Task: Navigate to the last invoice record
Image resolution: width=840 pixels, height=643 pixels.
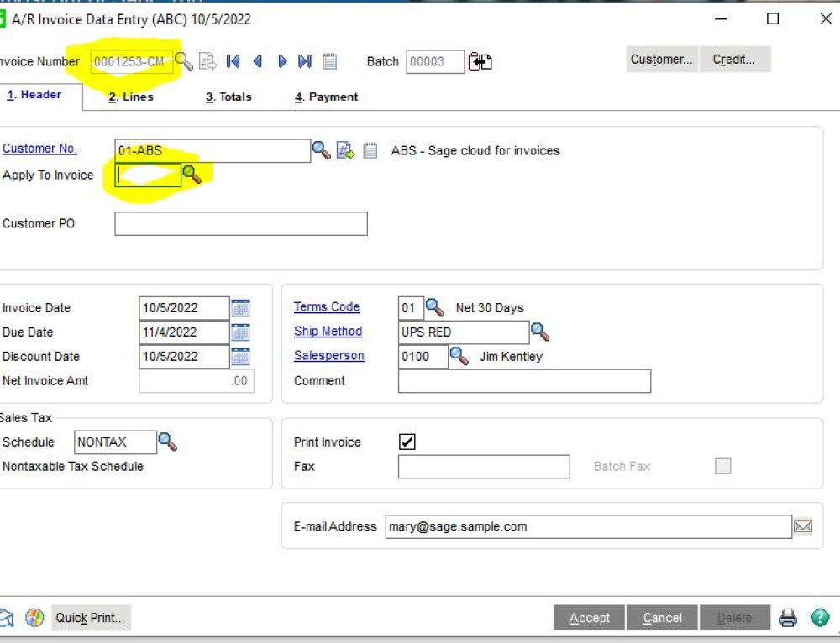Action: click(306, 61)
